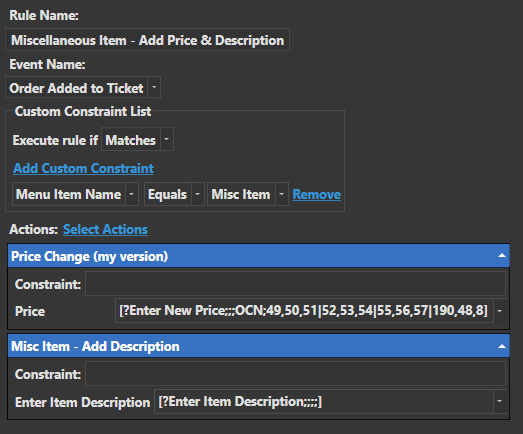Click the Rule Name text field

pos(147,40)
